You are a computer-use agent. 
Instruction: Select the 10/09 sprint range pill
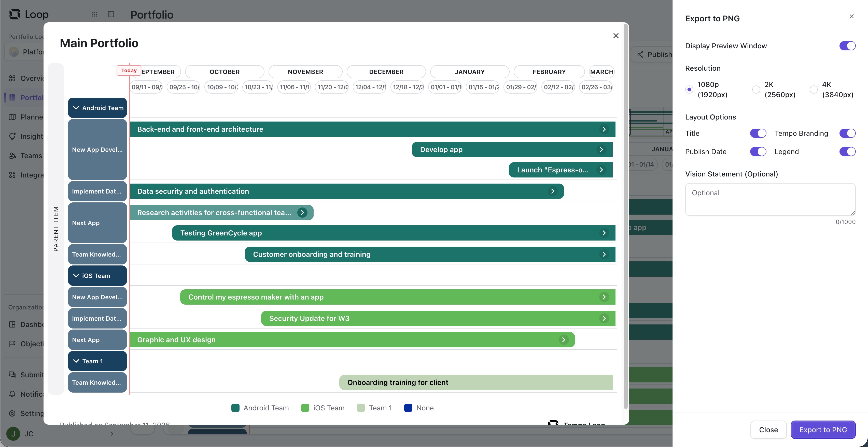[x=221, y=87]
